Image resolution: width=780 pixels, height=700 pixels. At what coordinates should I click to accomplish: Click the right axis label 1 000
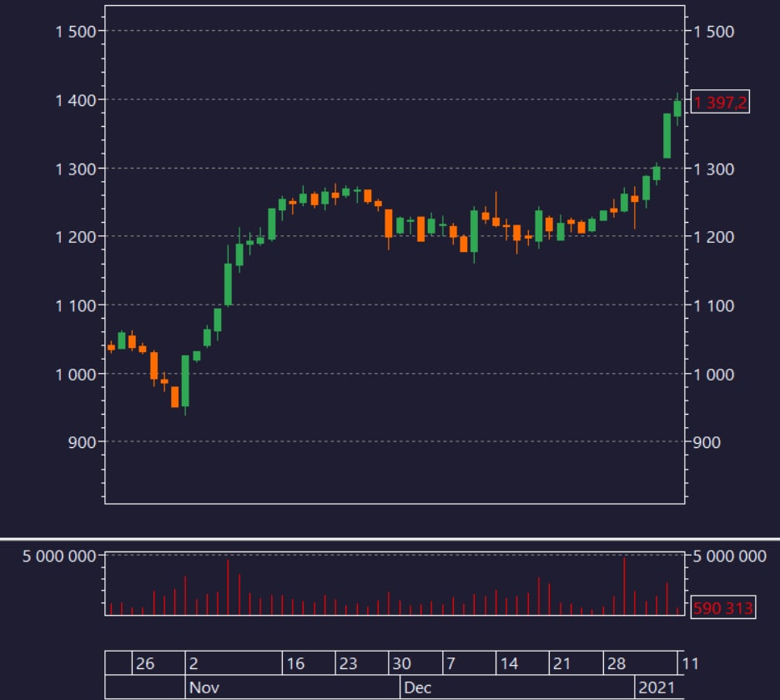click(x=713, y=374)
